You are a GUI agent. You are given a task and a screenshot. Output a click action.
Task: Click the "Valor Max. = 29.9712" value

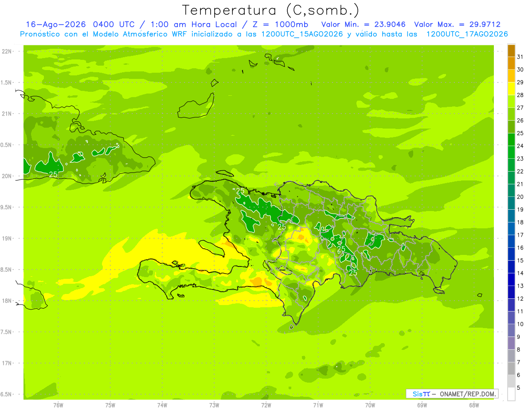[x=457, y=24]
